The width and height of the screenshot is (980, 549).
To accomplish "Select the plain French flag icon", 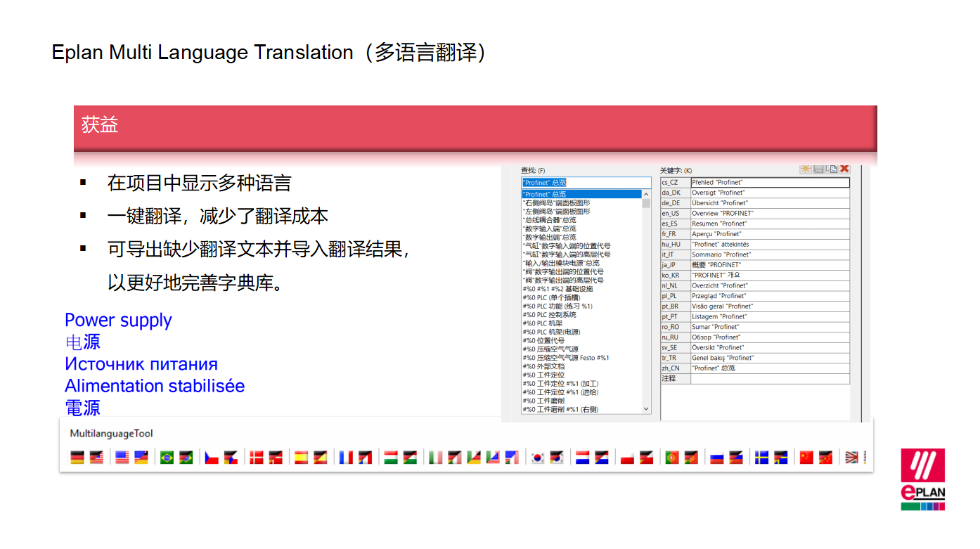I will [x=346, y=458].
